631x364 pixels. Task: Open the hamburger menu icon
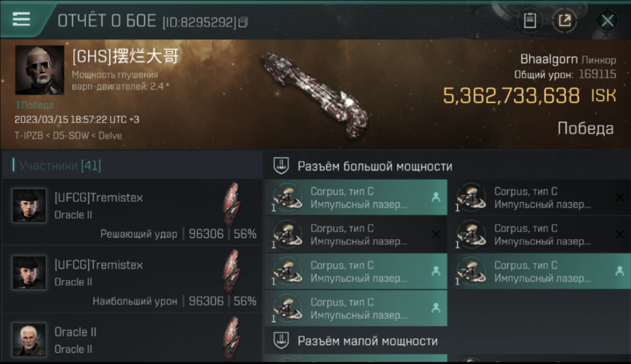click(x=21, y=19)
